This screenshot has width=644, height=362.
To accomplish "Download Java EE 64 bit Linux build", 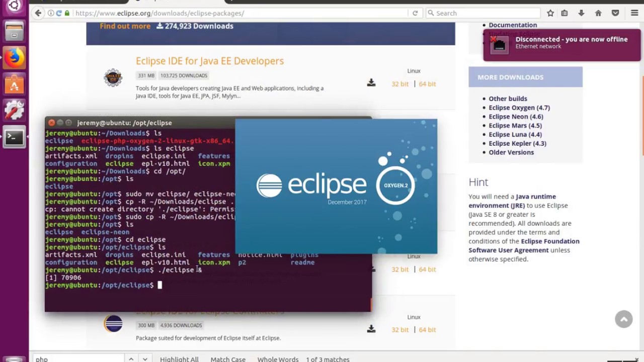I will [x=427, y=84].
